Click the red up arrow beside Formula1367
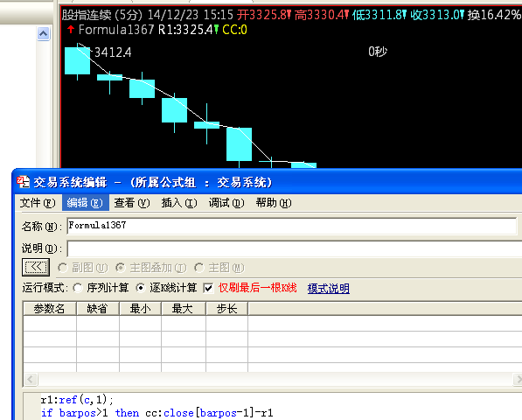The width and height of the screenshot is (522, 420). click(x=71, y=30)
